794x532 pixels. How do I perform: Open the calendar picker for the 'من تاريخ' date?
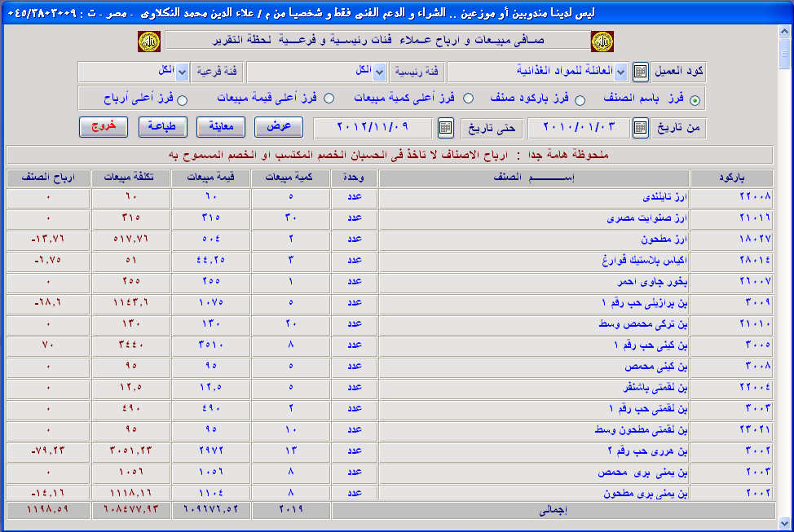pos(641,127)
